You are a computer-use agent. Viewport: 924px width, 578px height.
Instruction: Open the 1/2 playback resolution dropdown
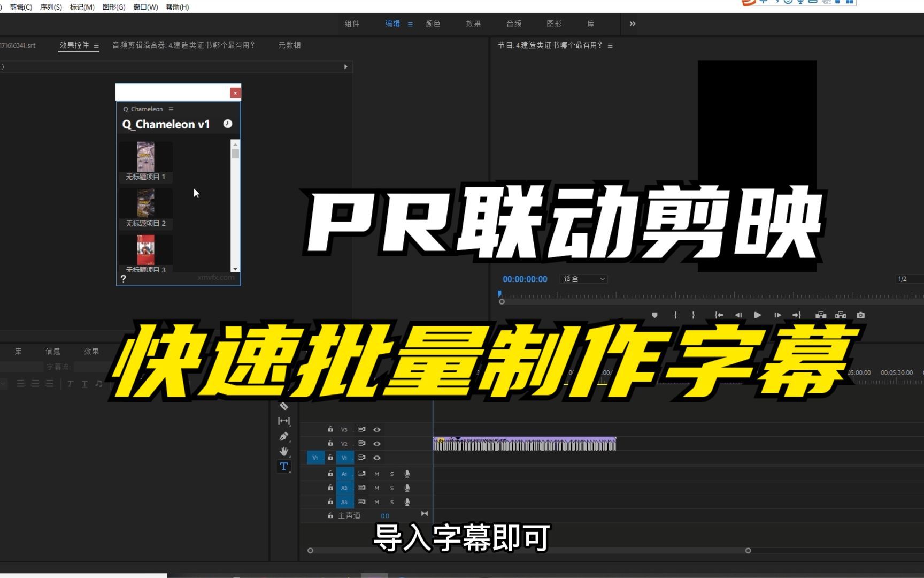click(910, 279)
